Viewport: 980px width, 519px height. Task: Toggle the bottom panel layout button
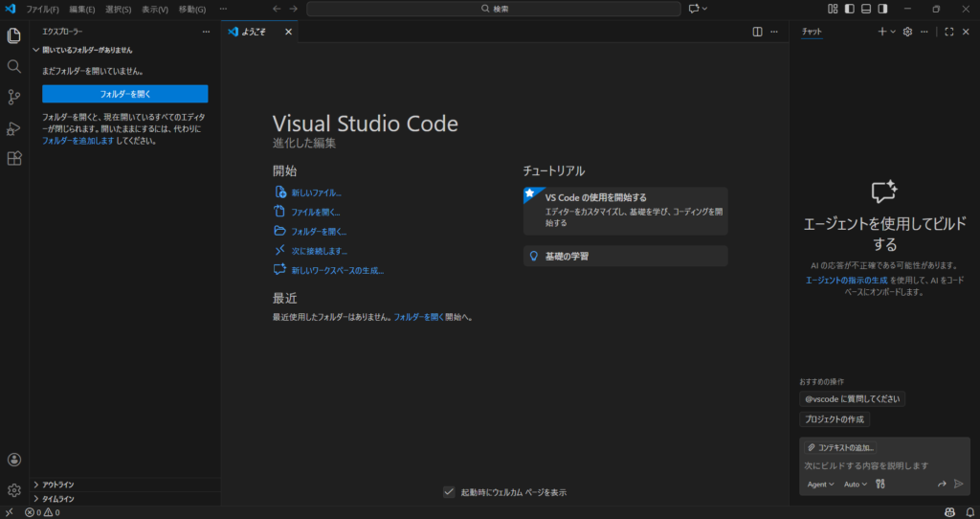point(865,9)
